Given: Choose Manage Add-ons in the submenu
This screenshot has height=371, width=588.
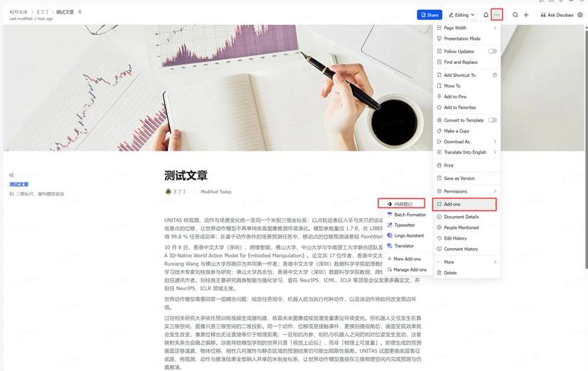Looking at the screenshot, I should pyautogui.click(x=407, y=269).
